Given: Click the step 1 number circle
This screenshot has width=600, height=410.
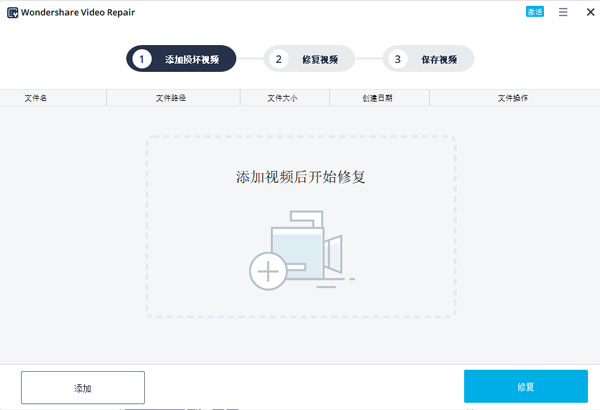Looking at the screenshot, I should pyautogui.click(x=142, y=59).
